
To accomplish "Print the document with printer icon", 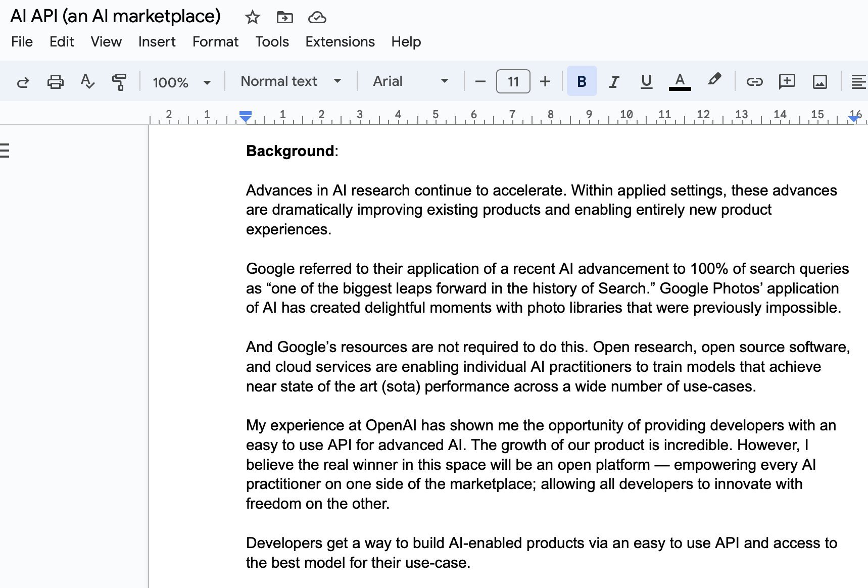I will coord(55,81).
